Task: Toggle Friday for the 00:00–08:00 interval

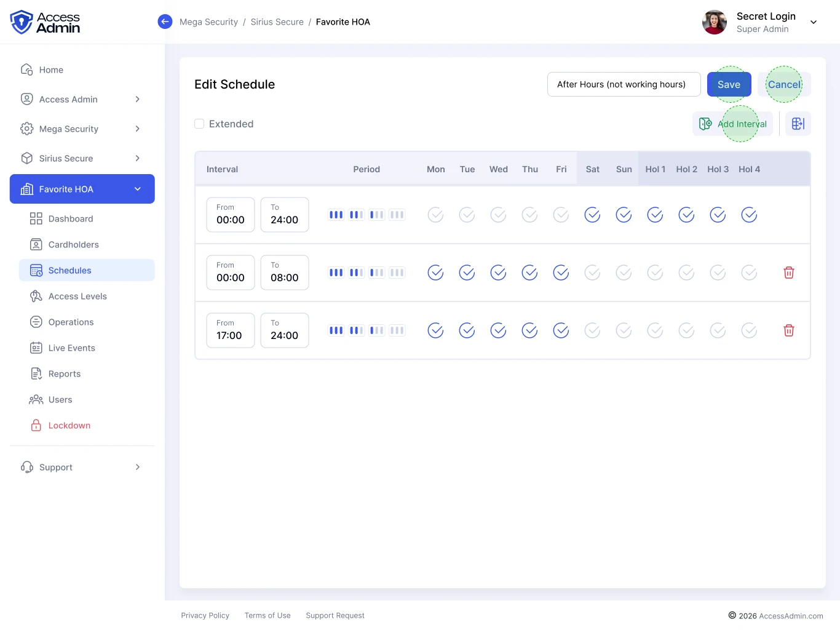Action: [561, 273]
